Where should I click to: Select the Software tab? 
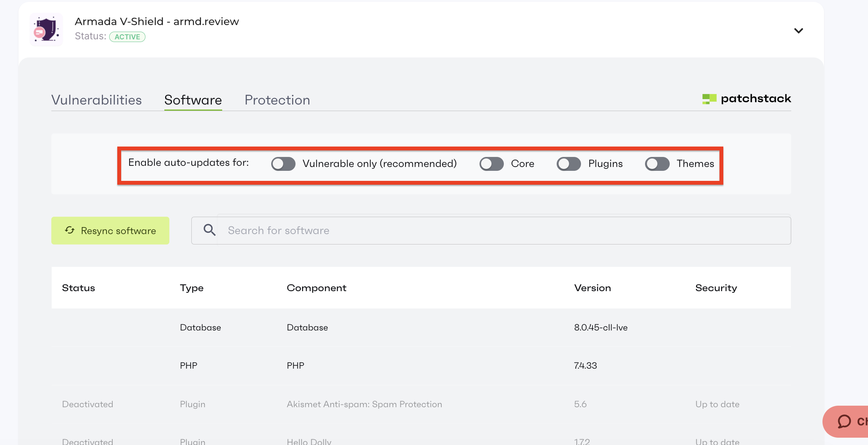[x=193, y=100]
